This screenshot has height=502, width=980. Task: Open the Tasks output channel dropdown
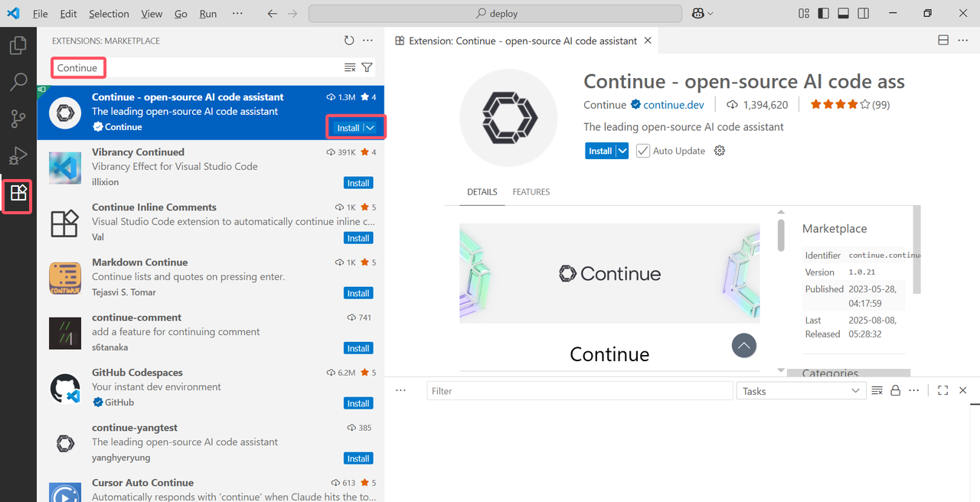(x=802, y=391)
